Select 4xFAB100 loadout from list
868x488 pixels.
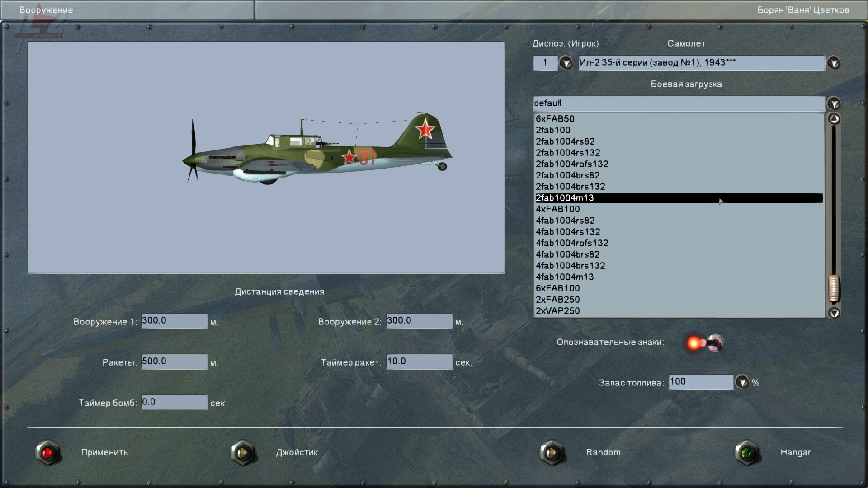point(558,209)
